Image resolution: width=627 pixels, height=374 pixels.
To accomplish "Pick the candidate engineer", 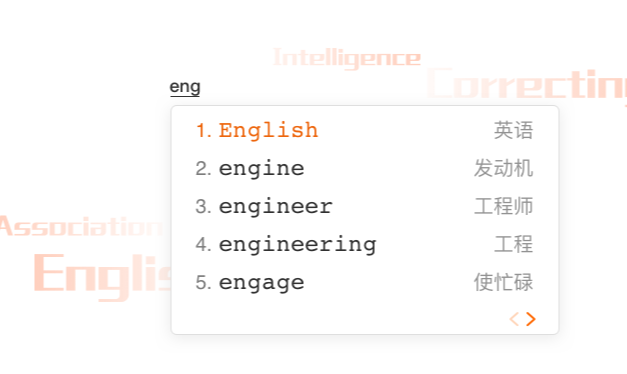I will pyautogui.click(x=276, y=206).
